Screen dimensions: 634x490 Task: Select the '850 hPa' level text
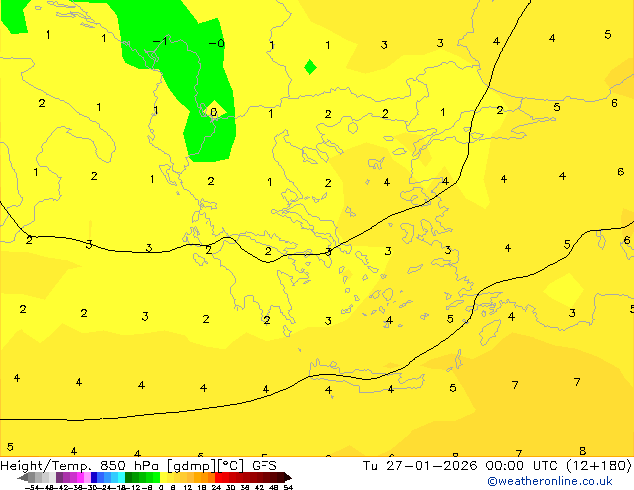(129, 466)
